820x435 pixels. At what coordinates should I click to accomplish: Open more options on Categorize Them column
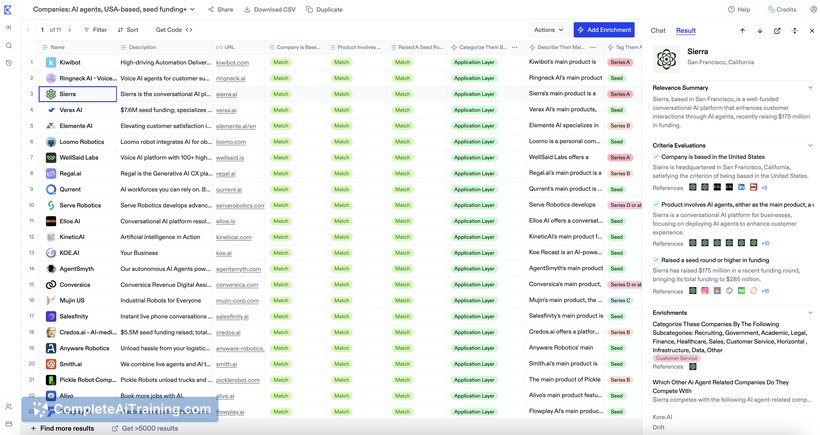pos(515,47)
